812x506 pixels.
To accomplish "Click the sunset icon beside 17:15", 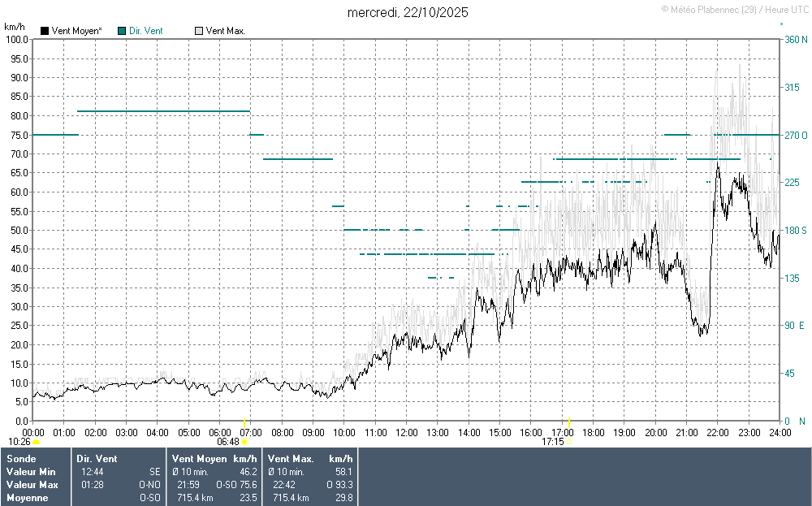I will [x=568, y=443].
